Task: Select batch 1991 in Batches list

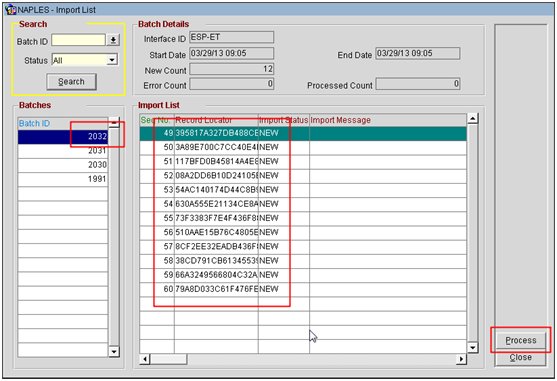Action: click(63, 179)
